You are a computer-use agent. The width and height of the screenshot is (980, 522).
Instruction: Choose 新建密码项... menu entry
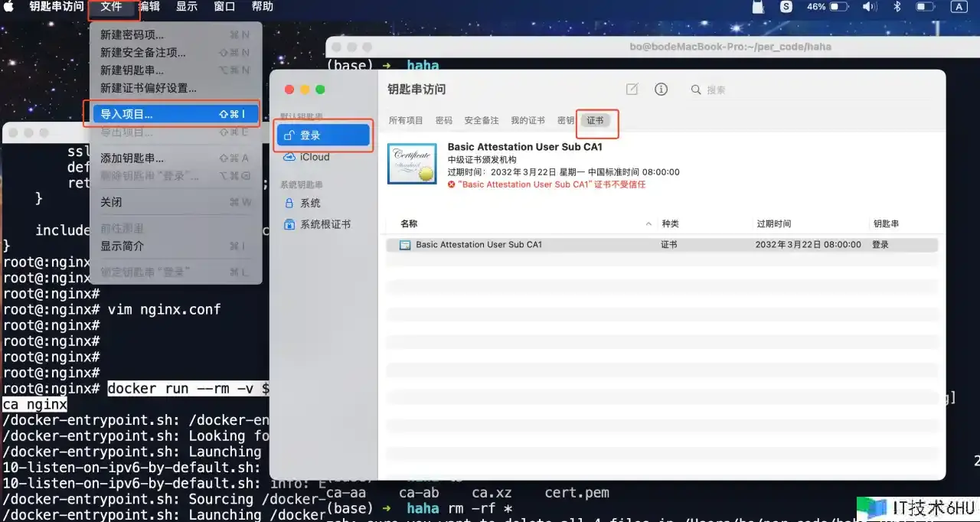pos(132,34)
